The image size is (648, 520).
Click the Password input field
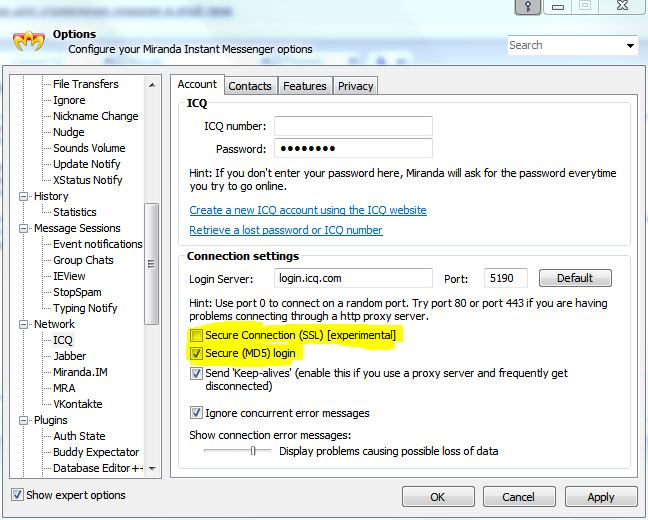pos(353,148)
